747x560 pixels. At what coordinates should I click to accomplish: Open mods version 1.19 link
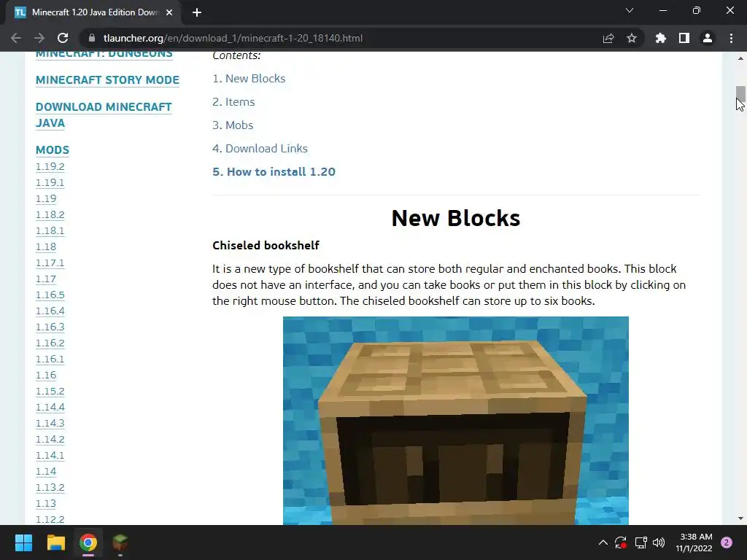tap(46, 198)
